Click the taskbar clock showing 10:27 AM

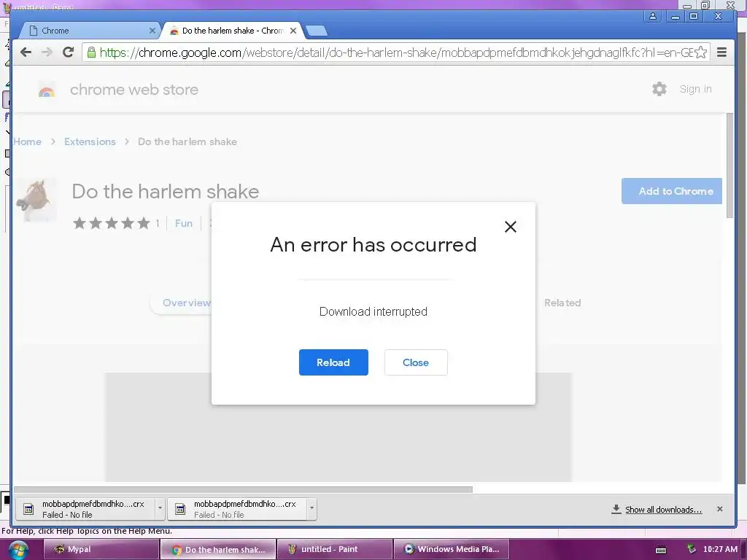[x=720, y=550]
